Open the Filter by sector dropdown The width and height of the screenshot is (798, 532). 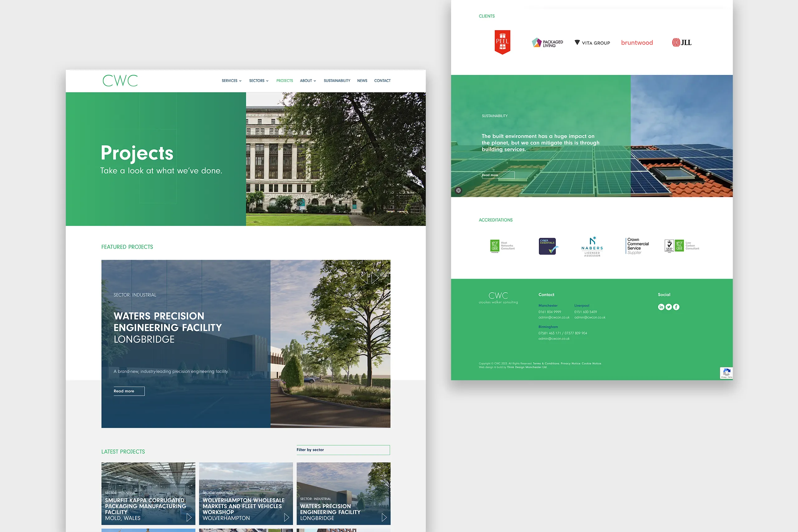[x=343, y=450]
